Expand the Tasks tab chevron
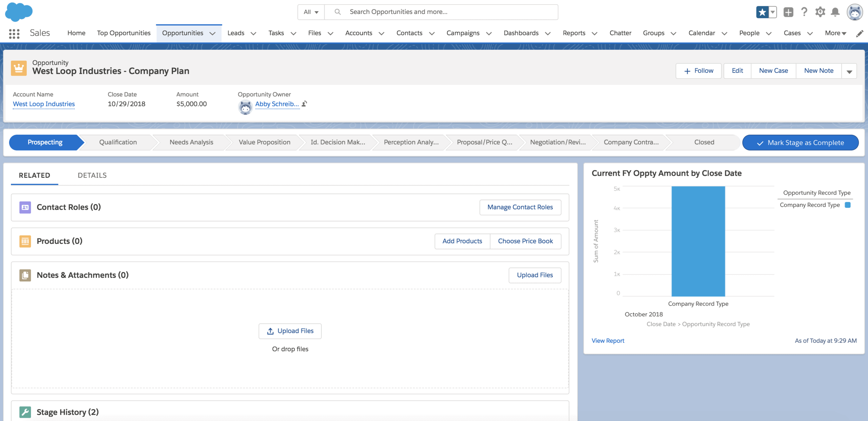The height and width of the screenshot is (421, 868). (294, 33)
